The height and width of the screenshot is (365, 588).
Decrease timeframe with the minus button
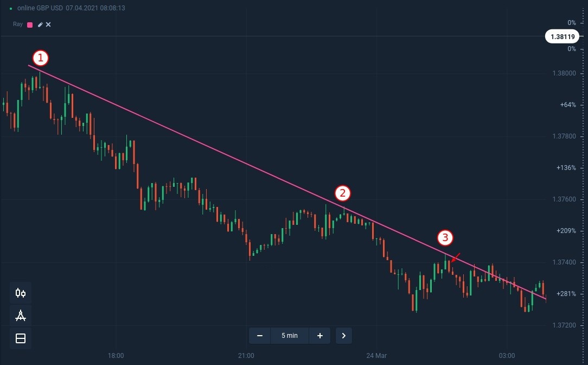260,336
